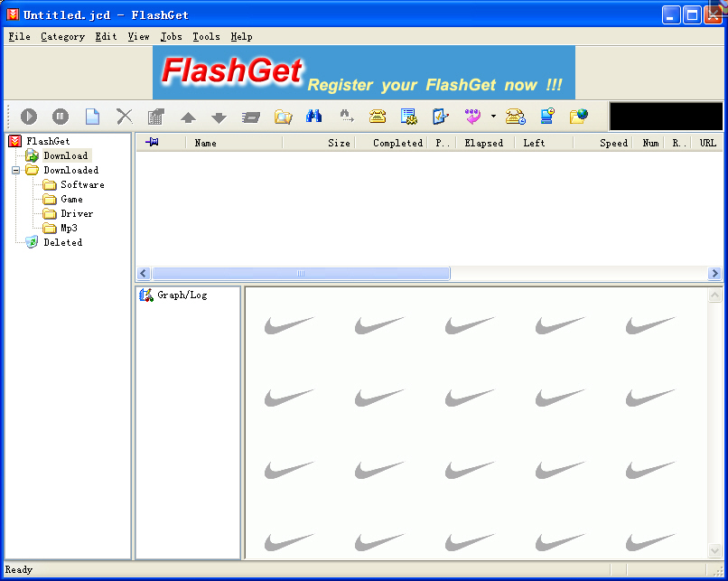Click the folder with globe site explorer icon
Screen dimensions: 728x581
(579, 116)
